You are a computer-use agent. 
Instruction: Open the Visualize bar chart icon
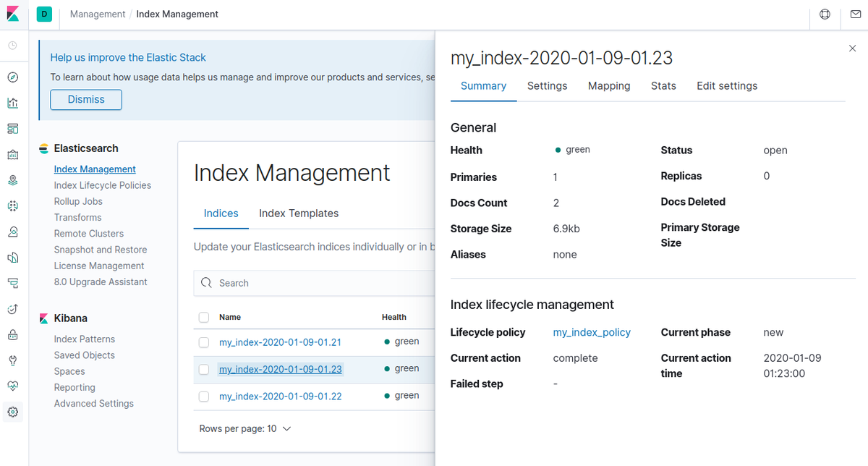coord(13,102)
